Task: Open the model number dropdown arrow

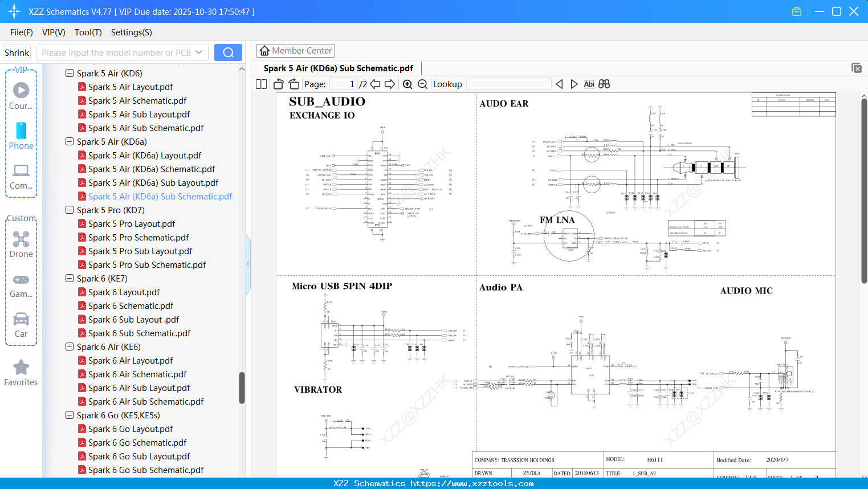Action: point(198,52)
